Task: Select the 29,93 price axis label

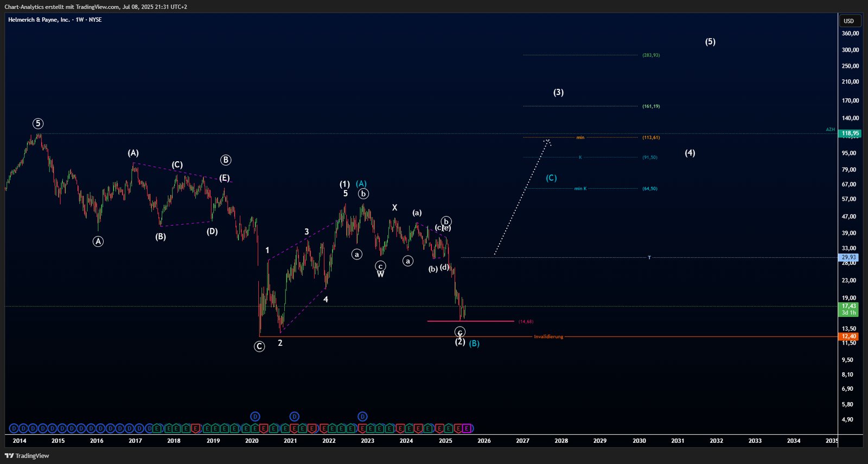Action: (x=849, y=257)
